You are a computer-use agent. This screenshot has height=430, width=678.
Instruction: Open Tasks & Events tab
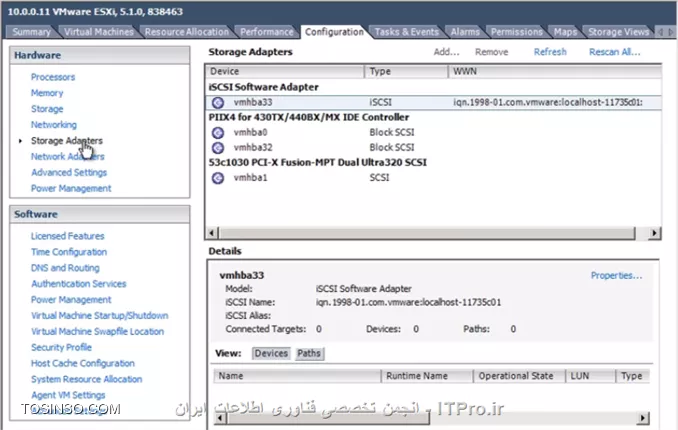point(406,32)
